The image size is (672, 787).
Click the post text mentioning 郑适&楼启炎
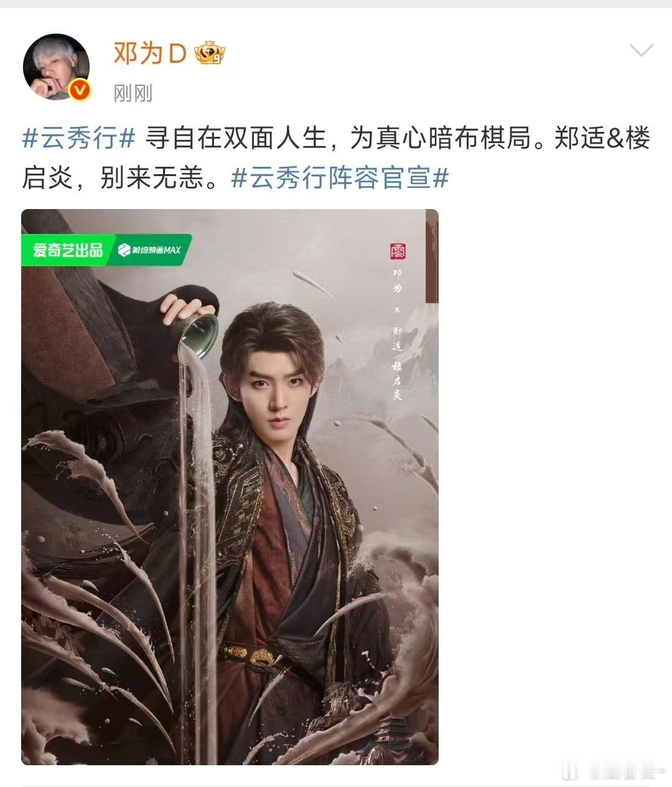click(x=337, y=159)
